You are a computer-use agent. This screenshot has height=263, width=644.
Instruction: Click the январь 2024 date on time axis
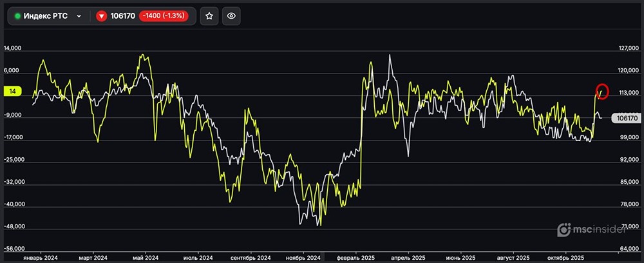click(40, 258)
